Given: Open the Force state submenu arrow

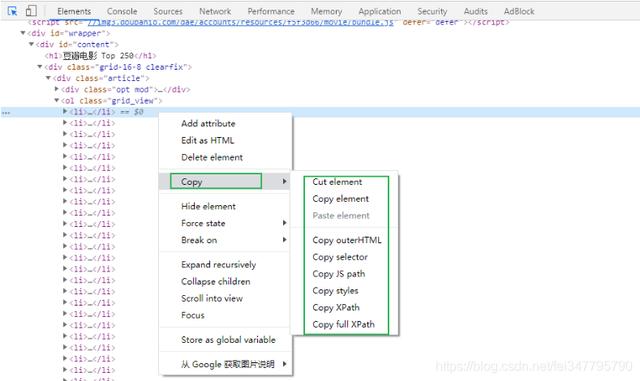Looking at the screenshot, I should point(284,223).
